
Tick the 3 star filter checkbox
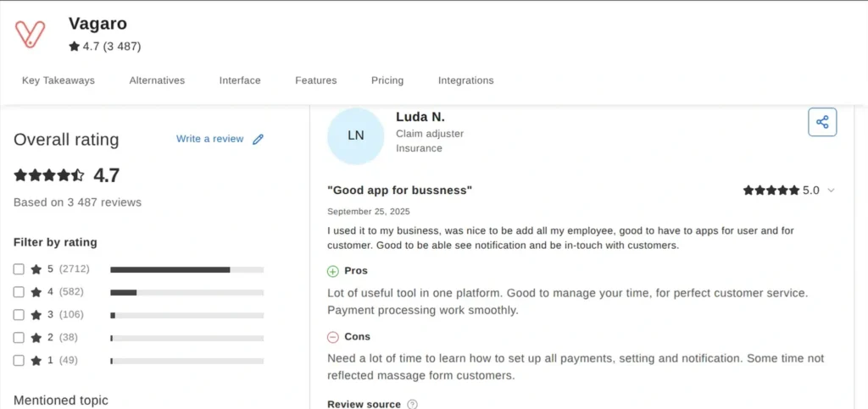[x=19, y=315]
